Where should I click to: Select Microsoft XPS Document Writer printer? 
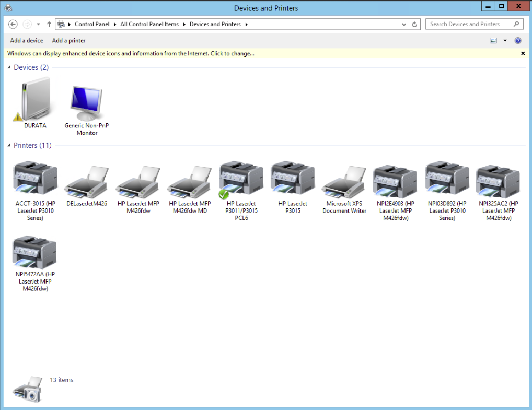[344, 181]
